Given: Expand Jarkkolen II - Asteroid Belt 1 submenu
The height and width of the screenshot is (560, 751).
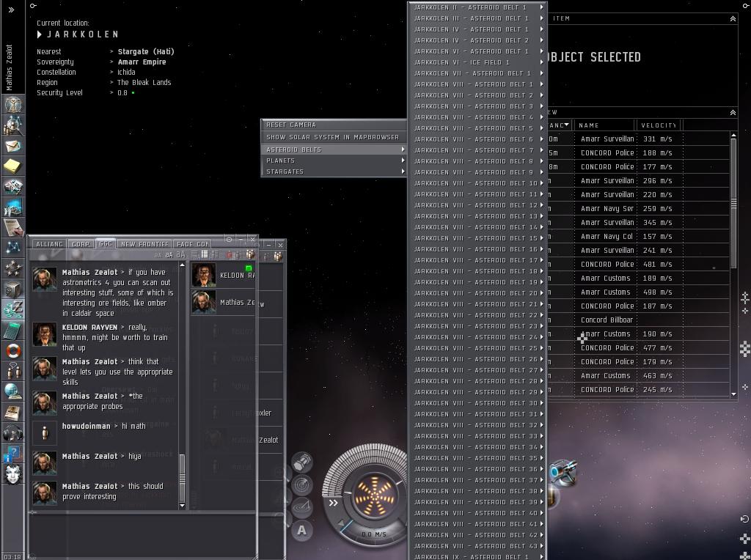Looking at the screenshot, I should point(478,7).
